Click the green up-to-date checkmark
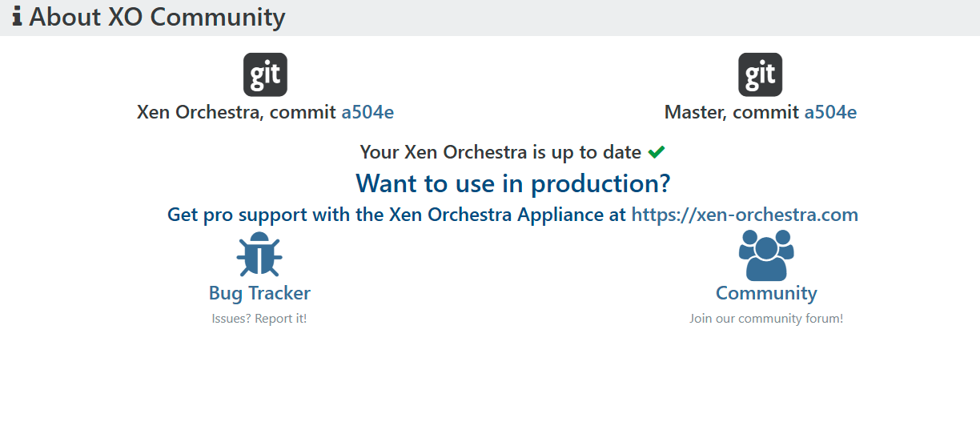980x434 pixels. (x=657, y=152)
